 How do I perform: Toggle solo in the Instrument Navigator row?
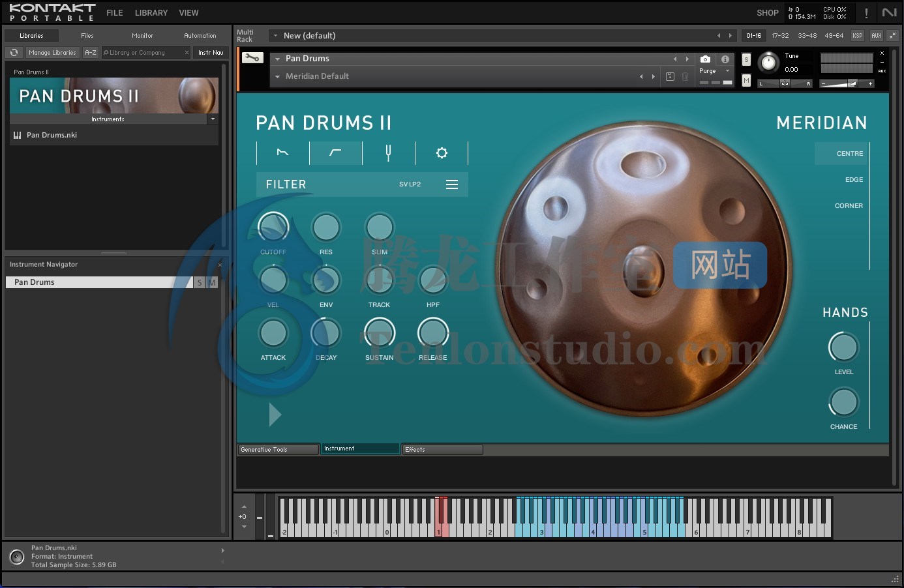[200, 282]
